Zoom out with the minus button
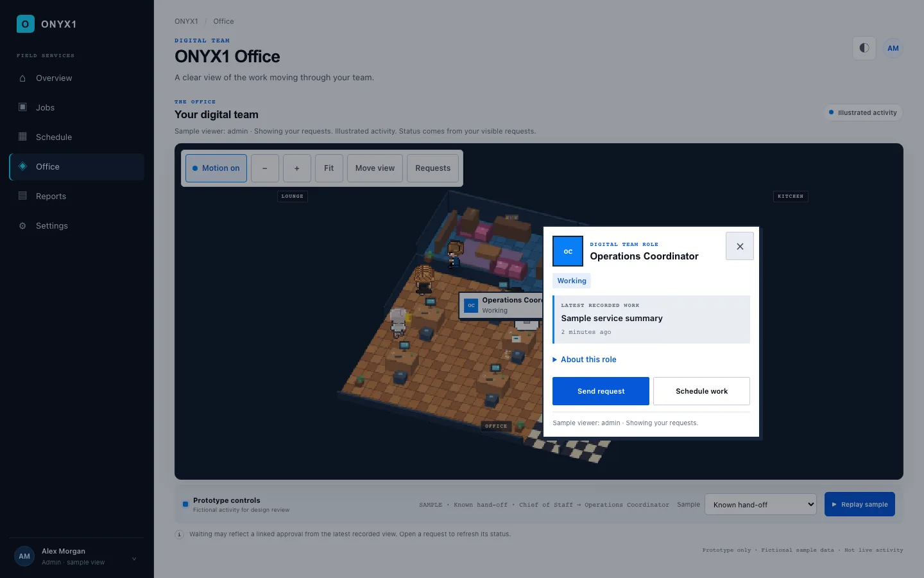924x578 pixels. [265, 168]
